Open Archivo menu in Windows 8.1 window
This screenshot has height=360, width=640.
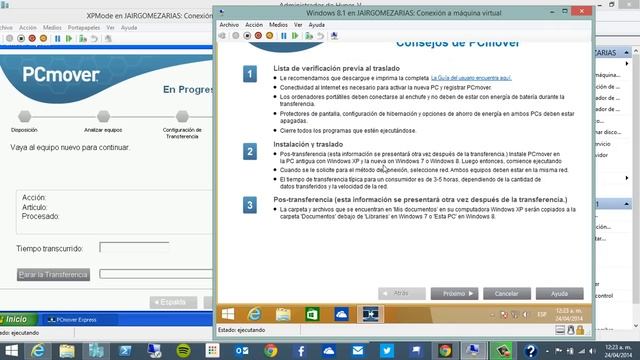(x=229, y=25)
